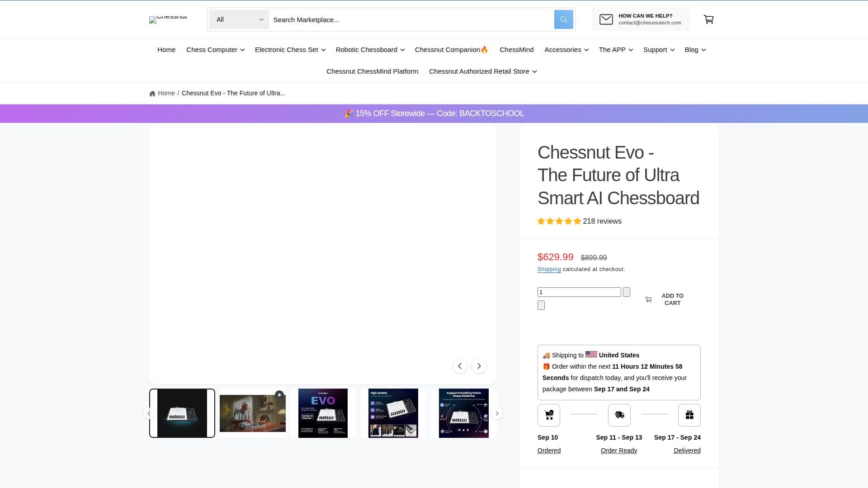Click the Order Ready truck icon
Screen dimensions: 868x488
[x=619, y=415]
